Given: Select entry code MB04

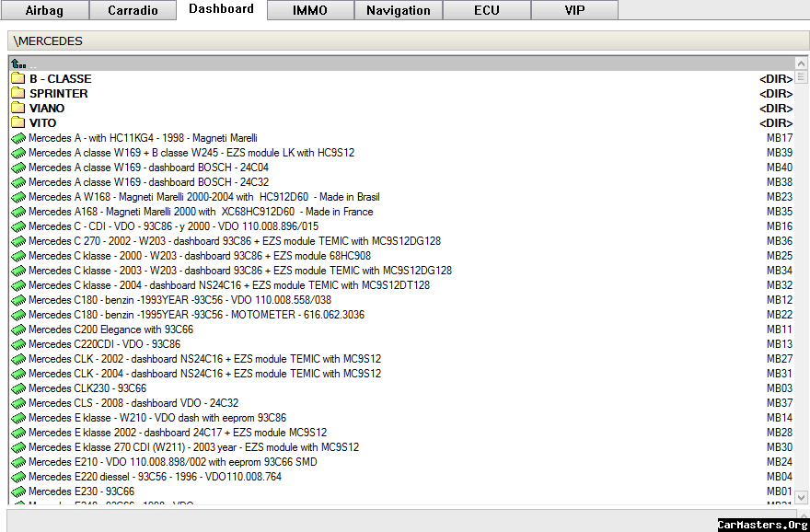Looking at the screenshot, I should [x=780, y=477].
